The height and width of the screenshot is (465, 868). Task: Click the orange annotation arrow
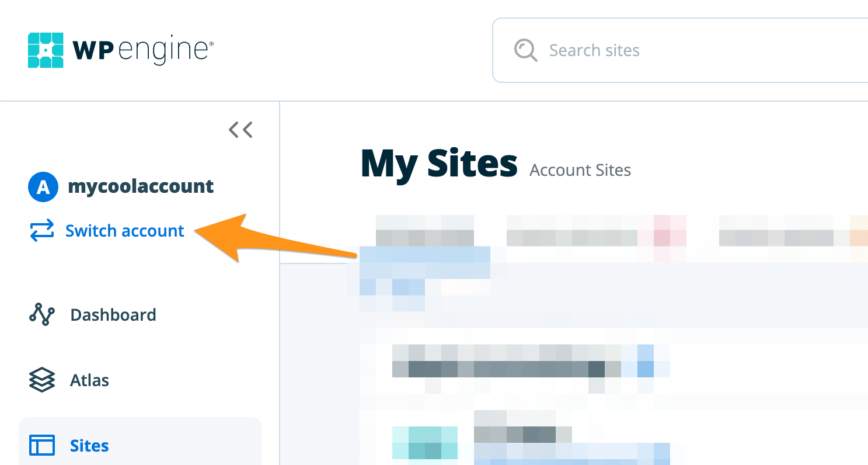pos(274,237)
